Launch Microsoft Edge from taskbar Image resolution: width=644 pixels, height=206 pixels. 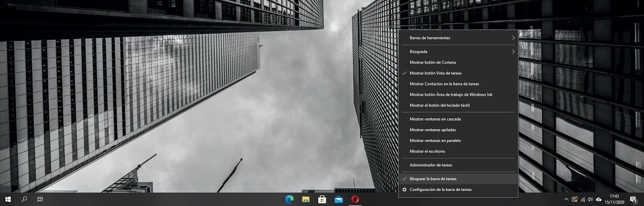290,200
